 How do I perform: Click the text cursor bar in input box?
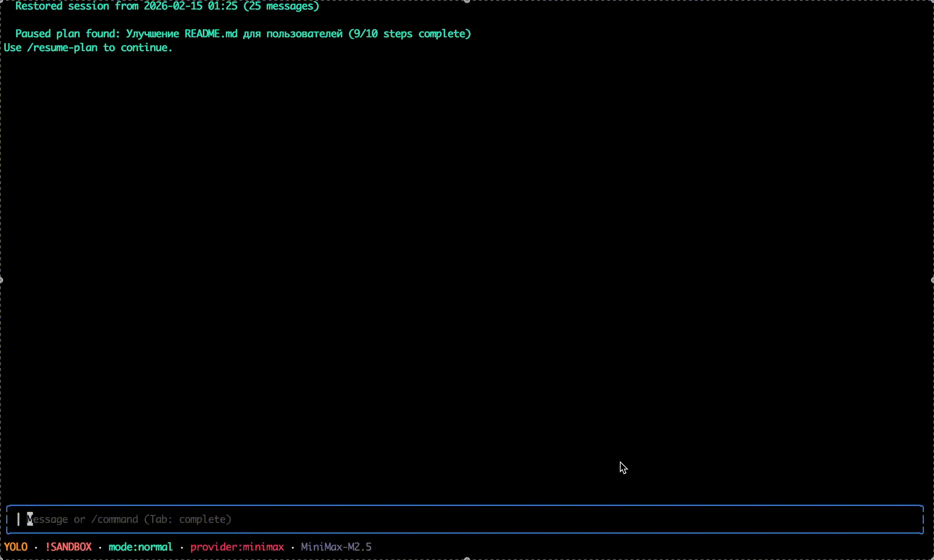[18, 519]
